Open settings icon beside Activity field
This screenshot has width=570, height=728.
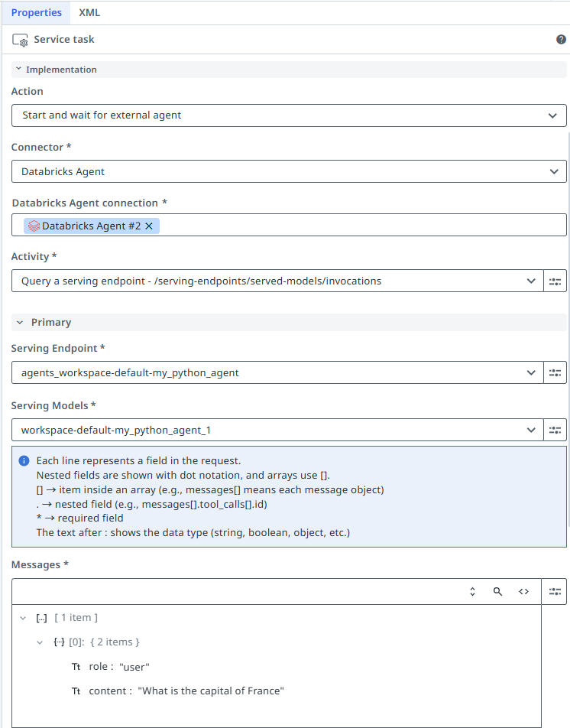(x=555, y=281)
